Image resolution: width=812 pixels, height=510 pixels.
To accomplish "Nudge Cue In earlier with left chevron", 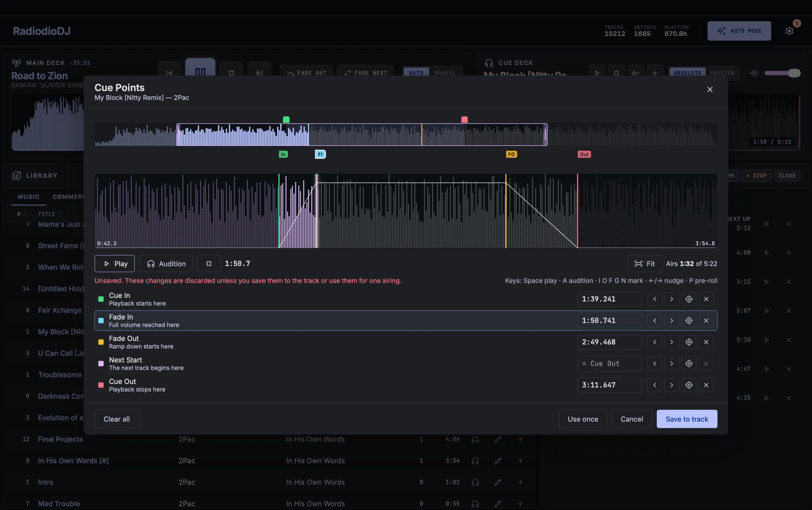I will point(655,299).
